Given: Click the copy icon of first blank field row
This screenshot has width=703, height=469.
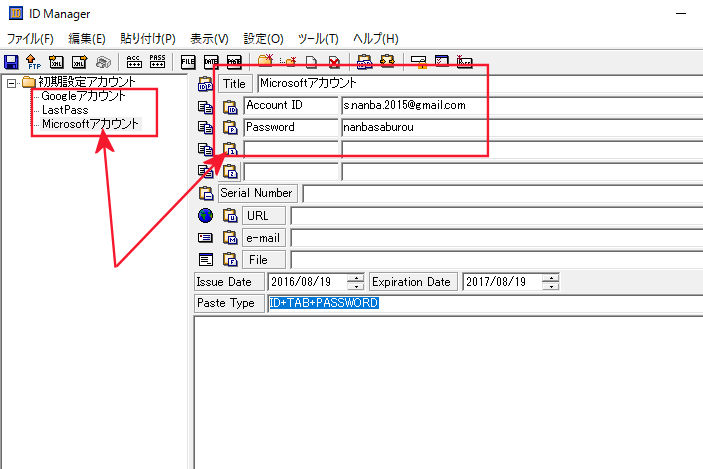Looking at the screenshot, I should tap(205, 149).
